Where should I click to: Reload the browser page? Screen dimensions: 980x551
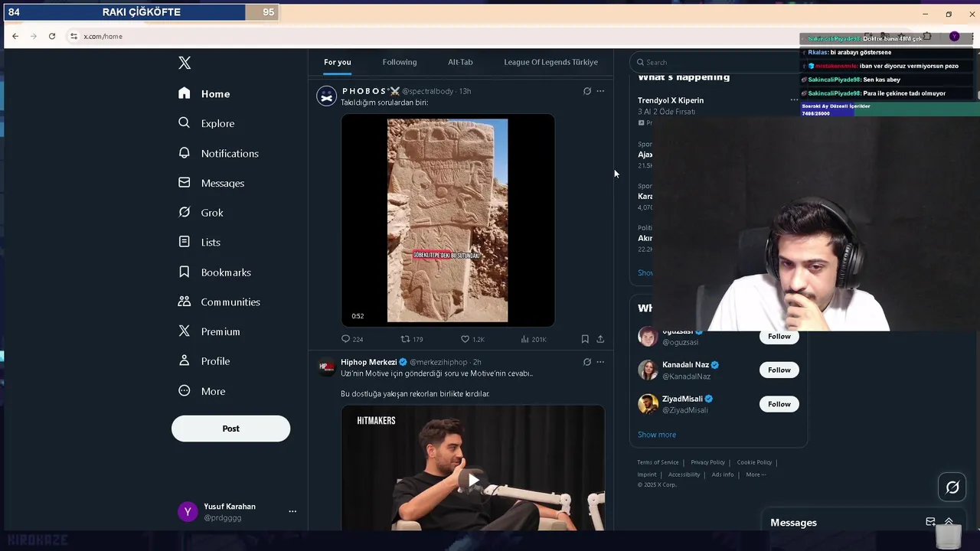tap(52, 36)
